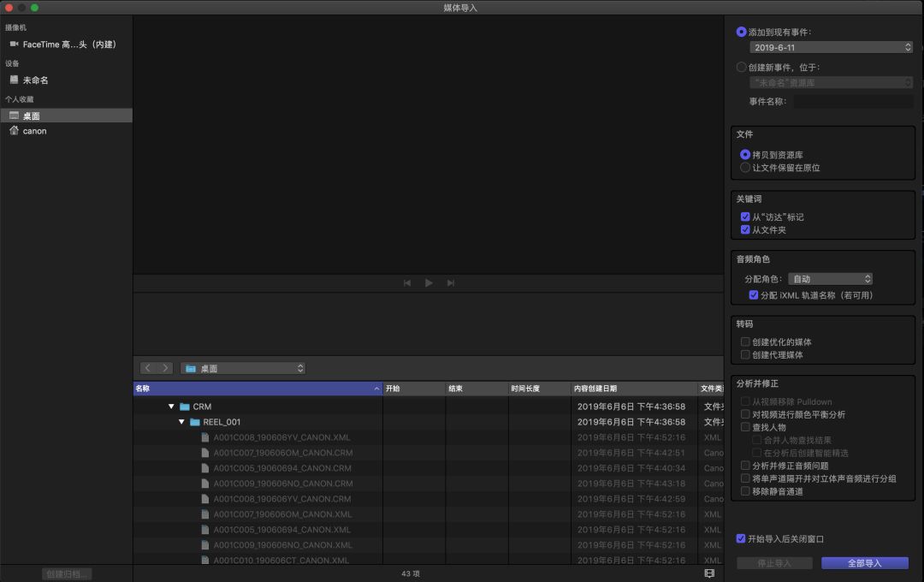Open the 2019-6-11 event dropdown
The image size is (924, 582).
pos(831,48)
